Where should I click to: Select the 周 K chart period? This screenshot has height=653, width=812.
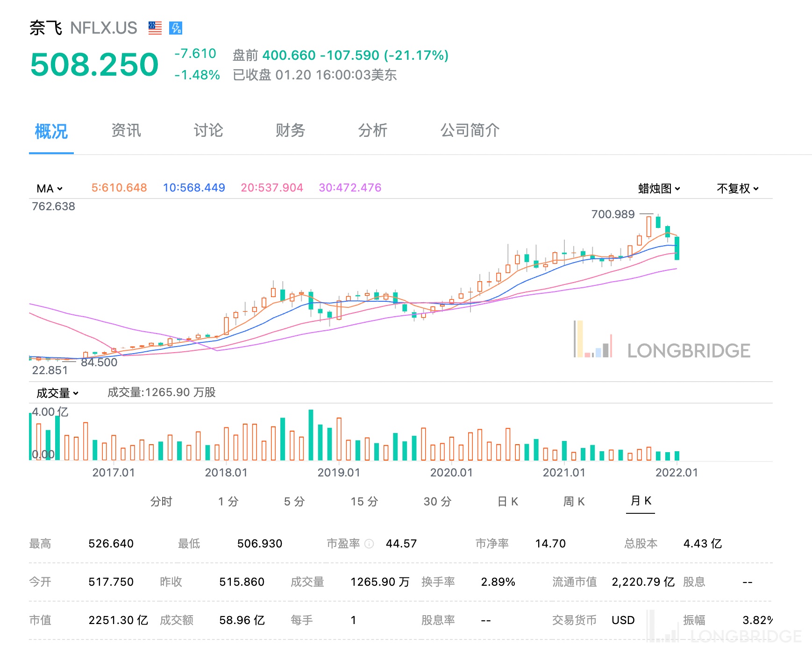click(574, 502)
